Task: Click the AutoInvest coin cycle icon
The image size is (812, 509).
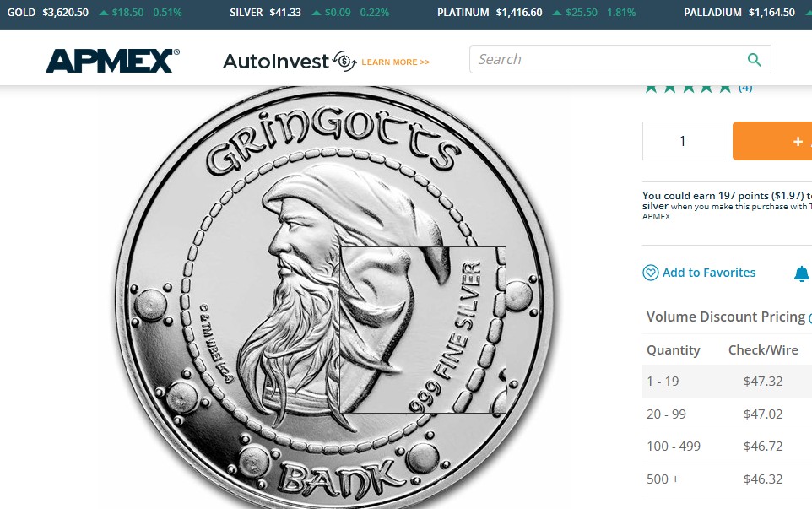Action: 344,61
